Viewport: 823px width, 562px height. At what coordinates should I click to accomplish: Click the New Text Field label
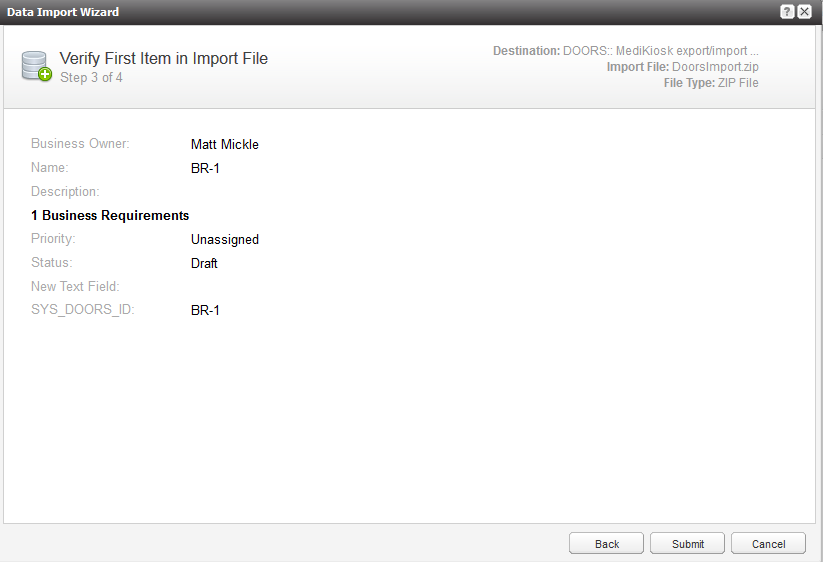75,286
